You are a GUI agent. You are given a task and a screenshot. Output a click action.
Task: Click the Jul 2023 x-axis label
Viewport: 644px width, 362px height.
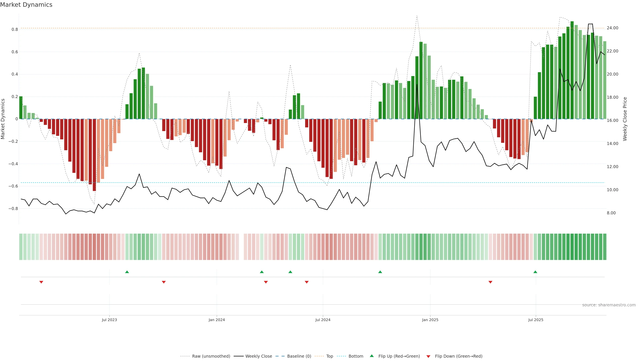[x=109, y=320]
